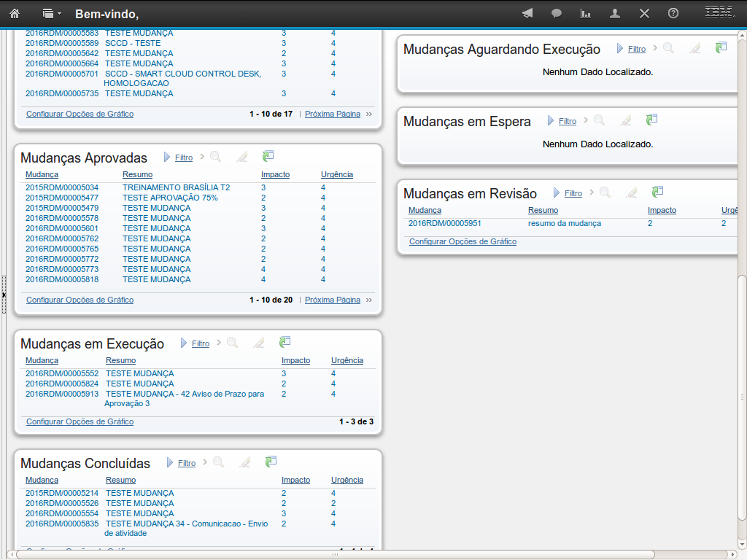Image resolution: width=747 pixels, height=560 pixels.
Task: Sort Mudanças Aprovadas by Impacto column
Action: pos(275,175)
